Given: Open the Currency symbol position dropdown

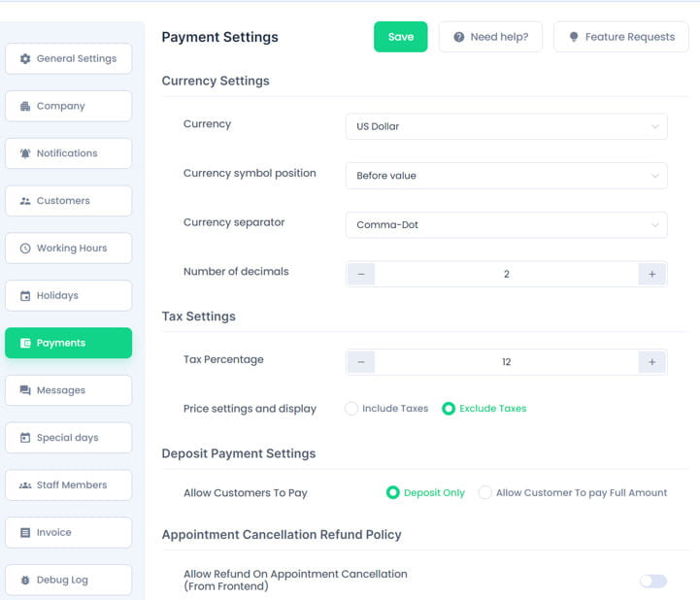Looking at the screenshot, I should [x=506, y=176].
